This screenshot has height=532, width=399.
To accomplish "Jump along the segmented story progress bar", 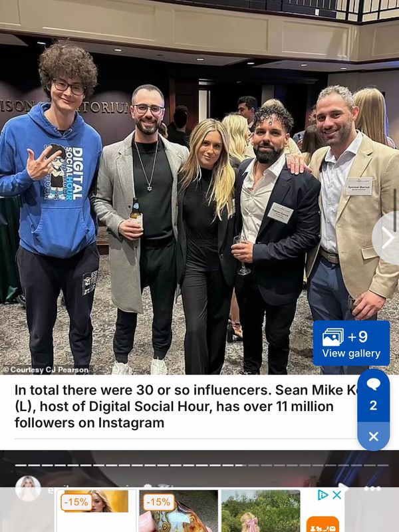I will tap(201, 465).
